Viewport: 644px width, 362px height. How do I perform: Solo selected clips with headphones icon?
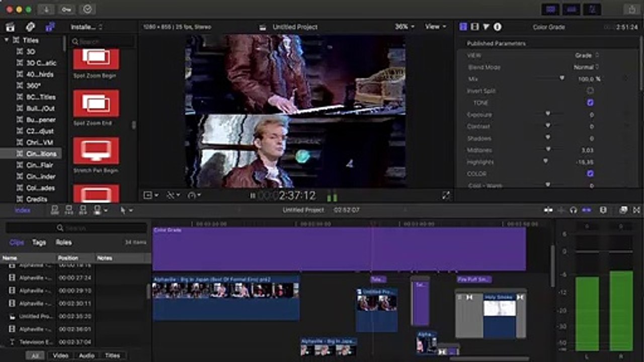[x=574, y=210]
